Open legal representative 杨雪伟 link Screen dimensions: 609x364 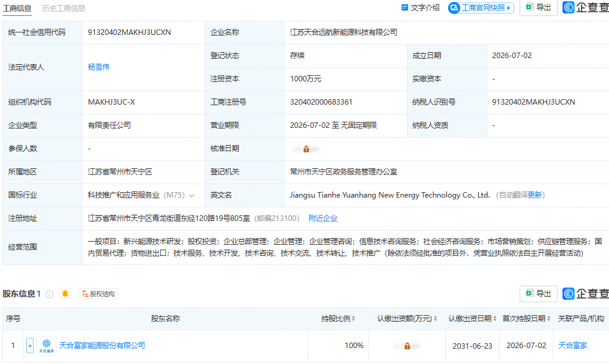point(99,67)
